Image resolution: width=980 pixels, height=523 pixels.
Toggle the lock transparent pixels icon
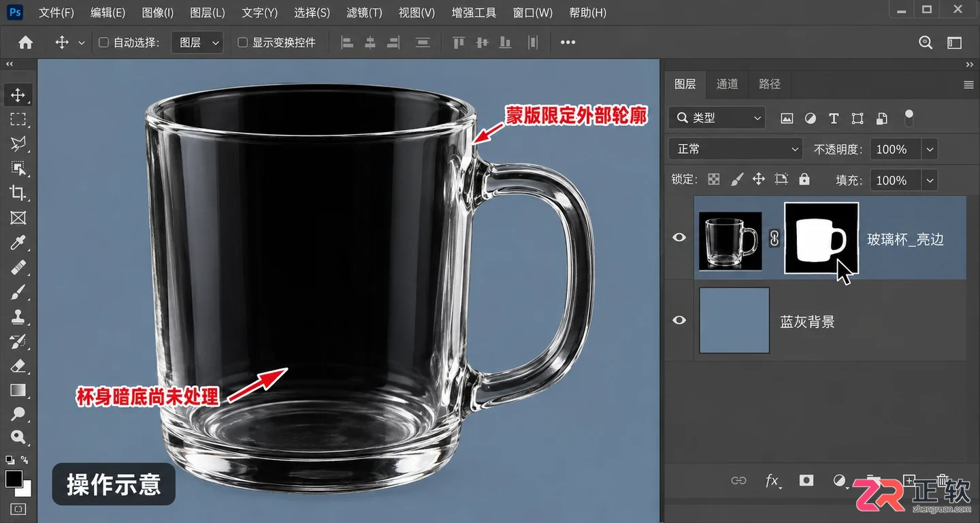[x=714, y=179]
